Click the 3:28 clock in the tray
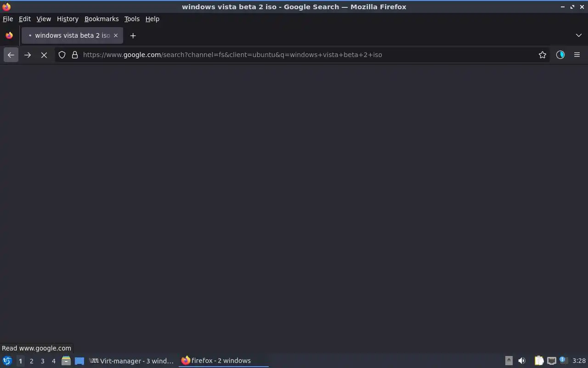The width and height of the screenshot is (588, 368). pyautogui.click(x=579, y=361)
